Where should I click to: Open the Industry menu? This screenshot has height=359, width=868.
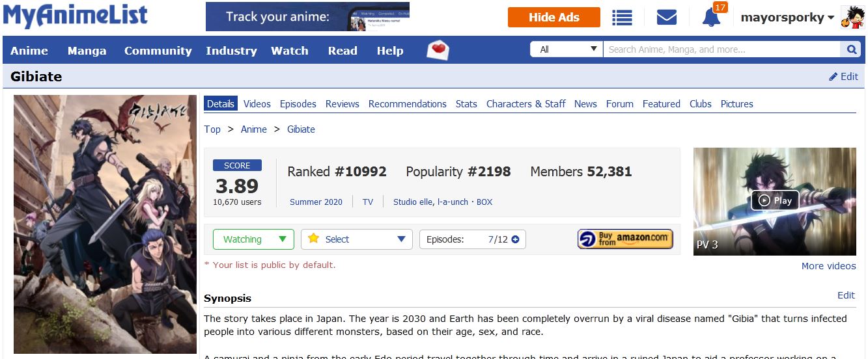[231, 51]
